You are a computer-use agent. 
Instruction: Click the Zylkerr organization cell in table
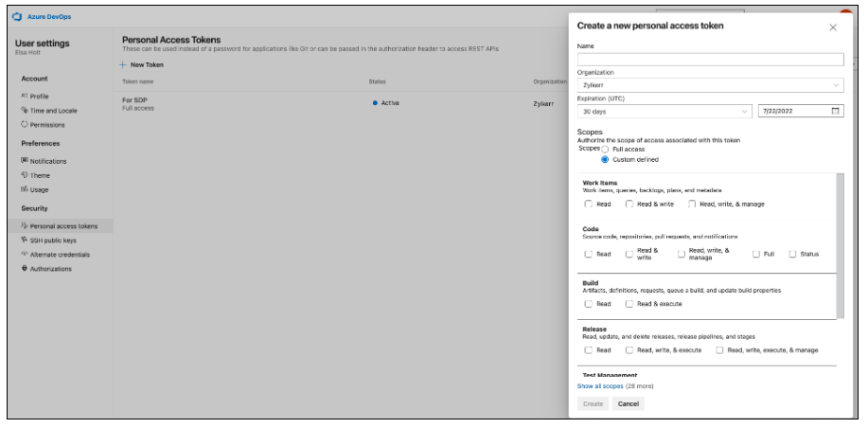[543, 103]
